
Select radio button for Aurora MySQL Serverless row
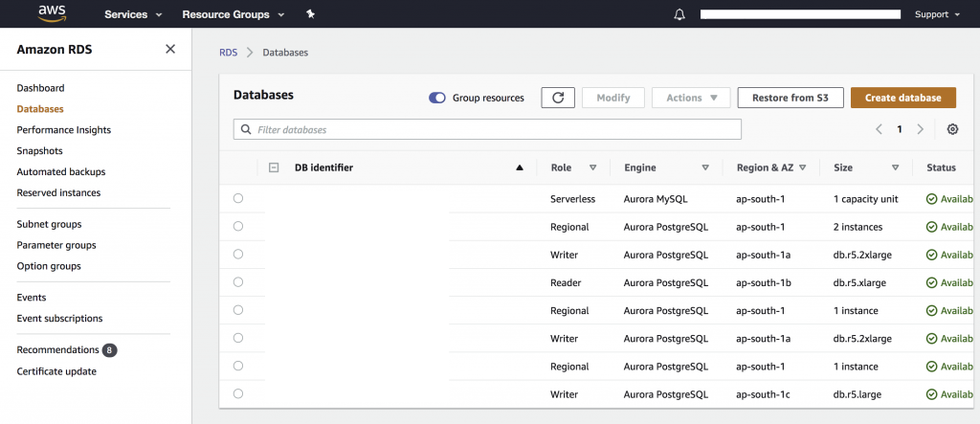tap(238, 198)
